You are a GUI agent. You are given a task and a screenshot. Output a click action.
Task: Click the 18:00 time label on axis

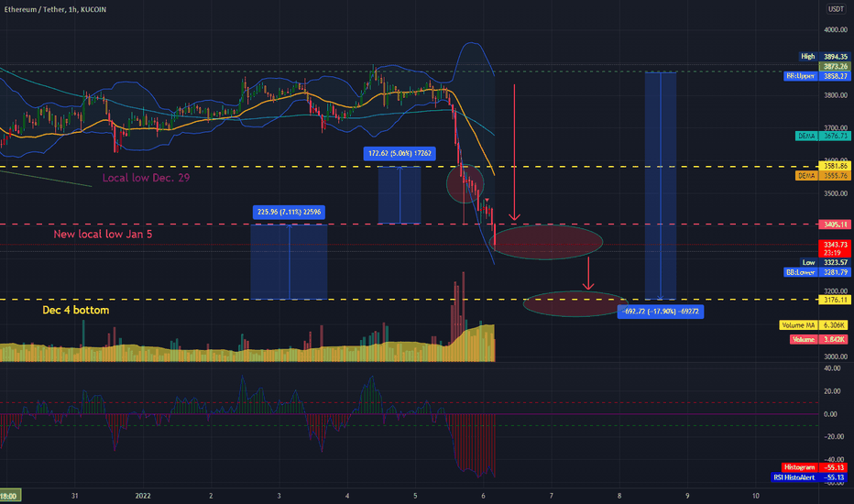[x=10, y=496]
